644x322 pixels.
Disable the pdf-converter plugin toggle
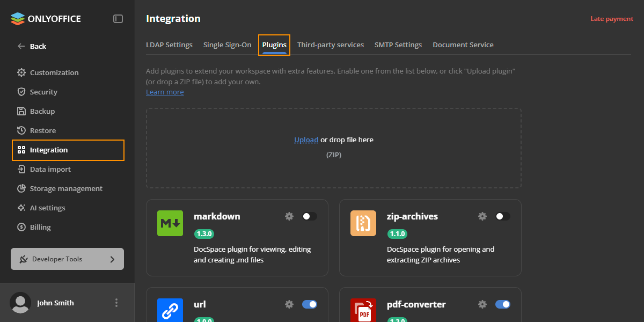tap(503, 304)
